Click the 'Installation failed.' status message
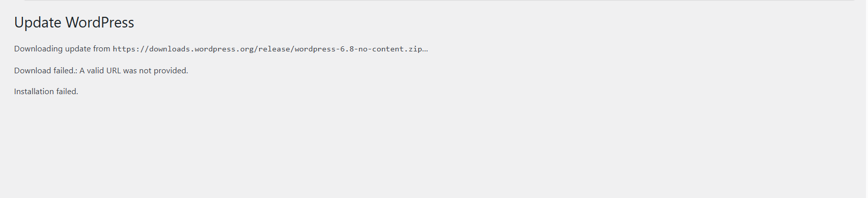The width and height of the screenshot is (868, 198). coord(46,92)
